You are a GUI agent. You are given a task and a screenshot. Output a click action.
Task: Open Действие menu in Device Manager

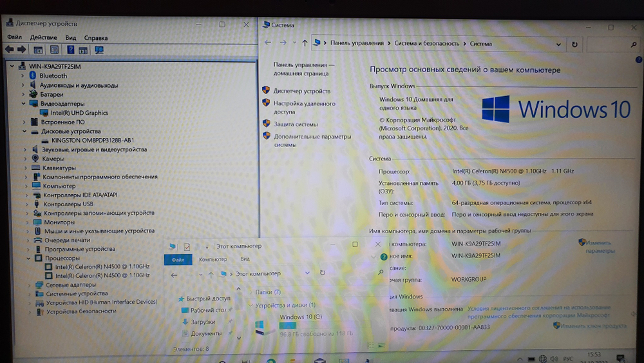(44, 37)
